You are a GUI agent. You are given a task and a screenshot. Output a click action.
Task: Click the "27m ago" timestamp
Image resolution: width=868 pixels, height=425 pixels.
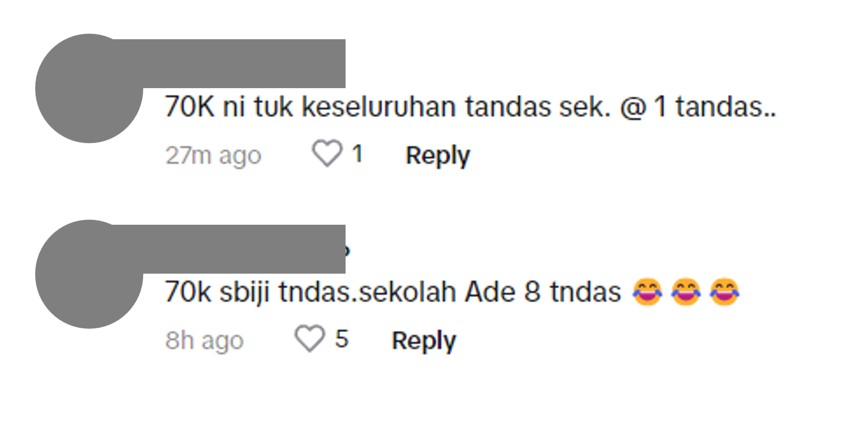point(213,155)
